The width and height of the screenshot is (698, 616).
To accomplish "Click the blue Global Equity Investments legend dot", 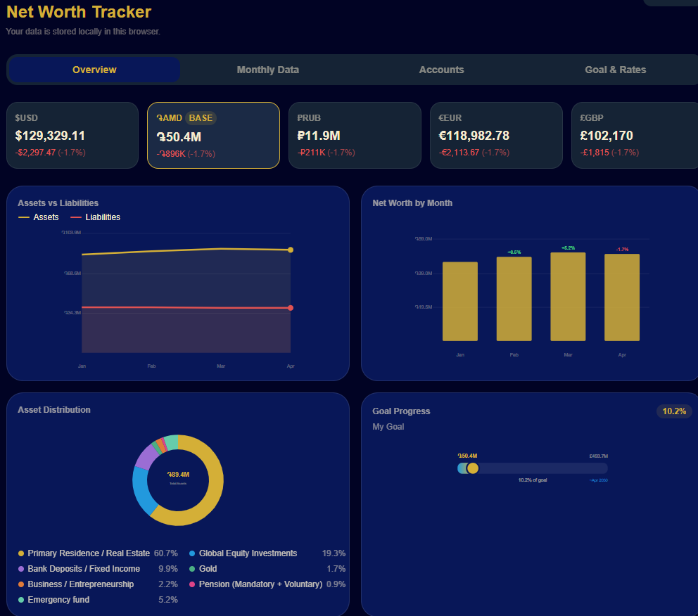I will point(193,553).
